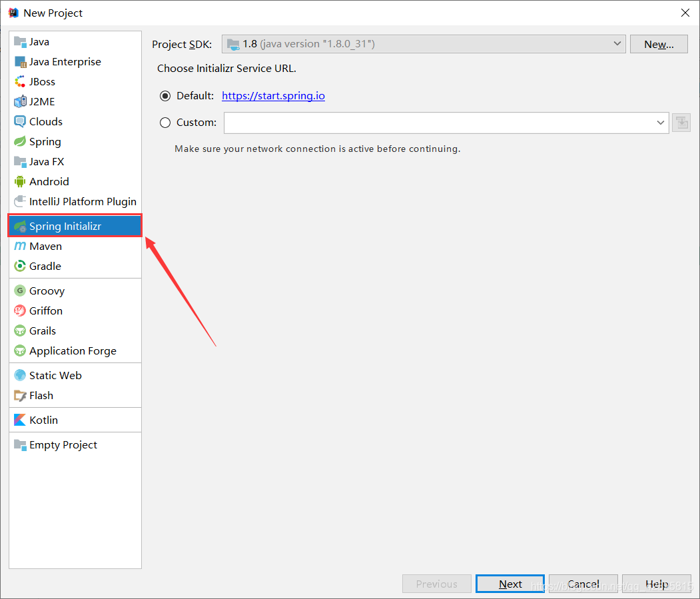Open the start.spring.io link

pyautogui.click(x=273, y=96)
